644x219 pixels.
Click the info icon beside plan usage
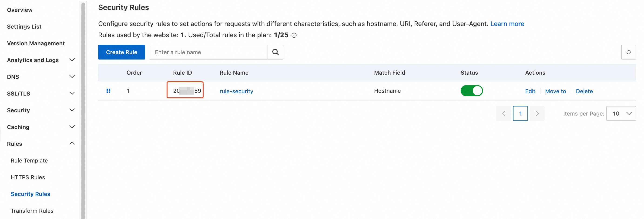[x=294, y=36]
